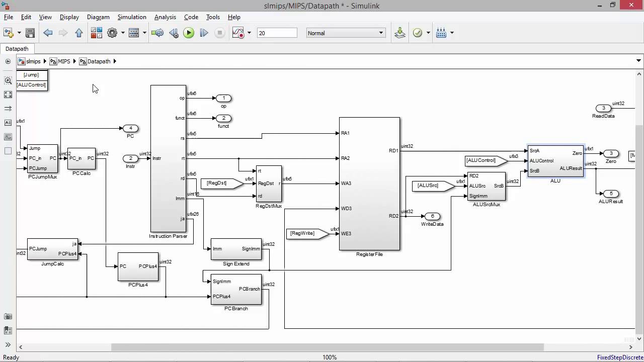This screenshot has height=362, width=644.
Task: Go up to parent with the up arrow
Action: [79, 33]
